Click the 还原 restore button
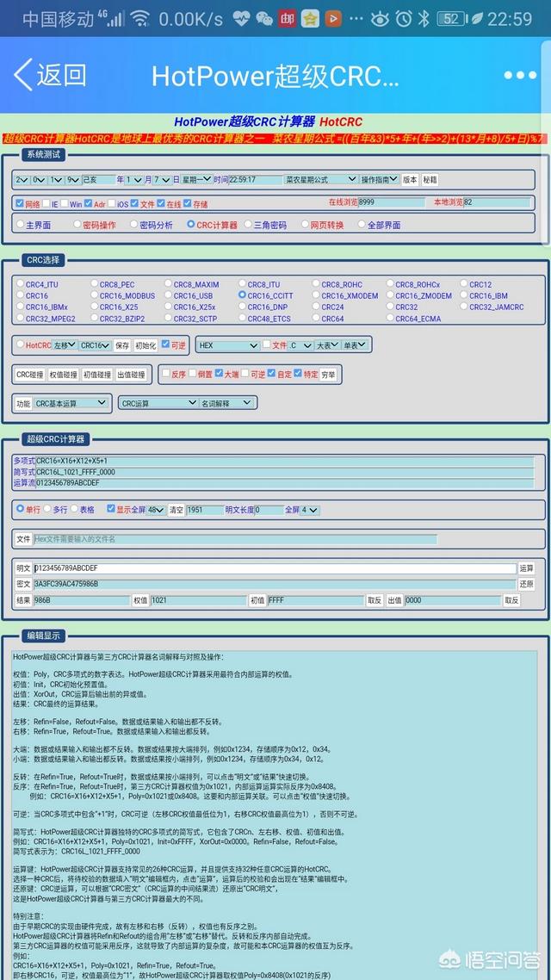551x980 pixels. [526, 584]
